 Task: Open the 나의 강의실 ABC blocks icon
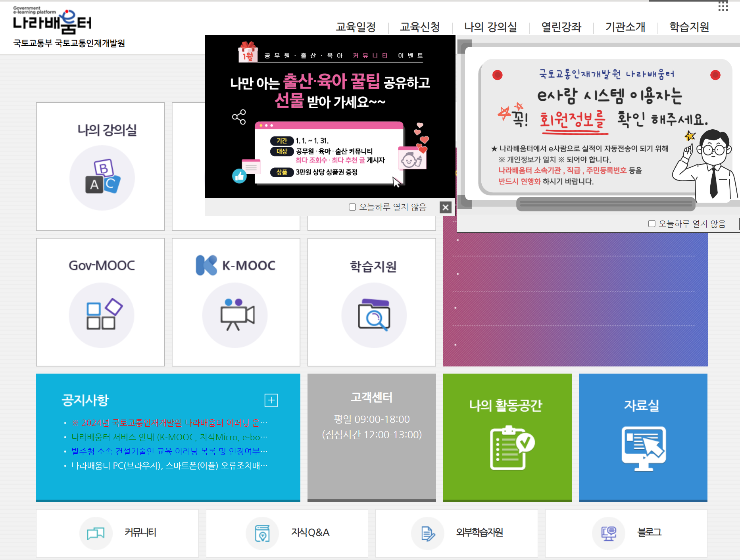(x=102, y=178)
